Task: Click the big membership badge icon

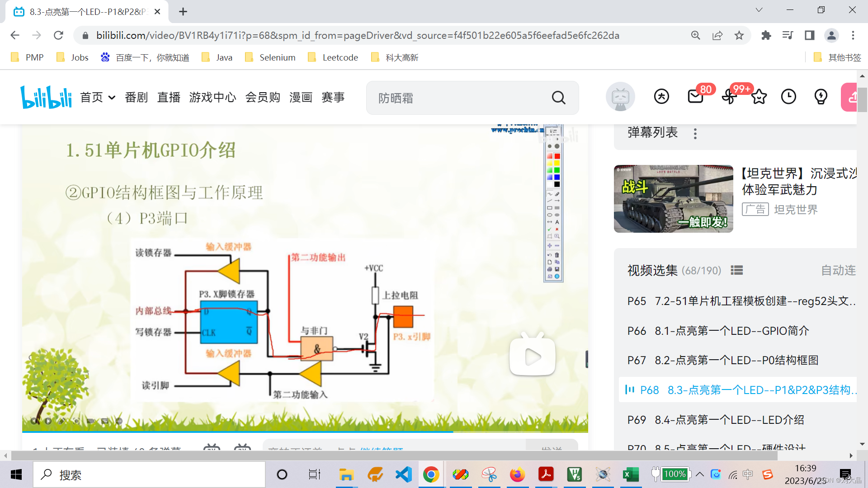Action: pyautogui.click(x=661, y=97)
